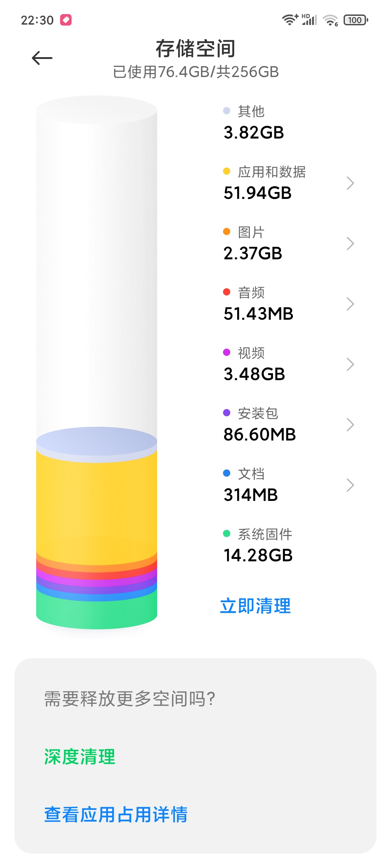Open 图片 storage chevron

(350, 243)
